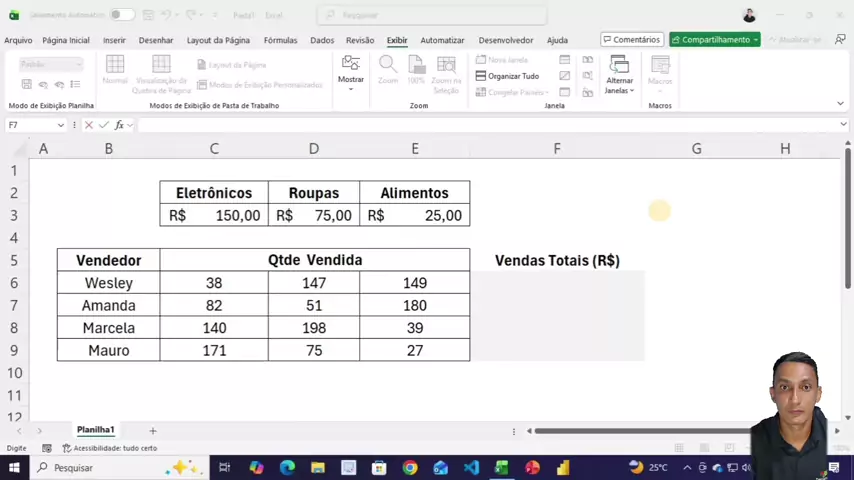Click the horizontal scrollbar thumb

click(640, 431)
